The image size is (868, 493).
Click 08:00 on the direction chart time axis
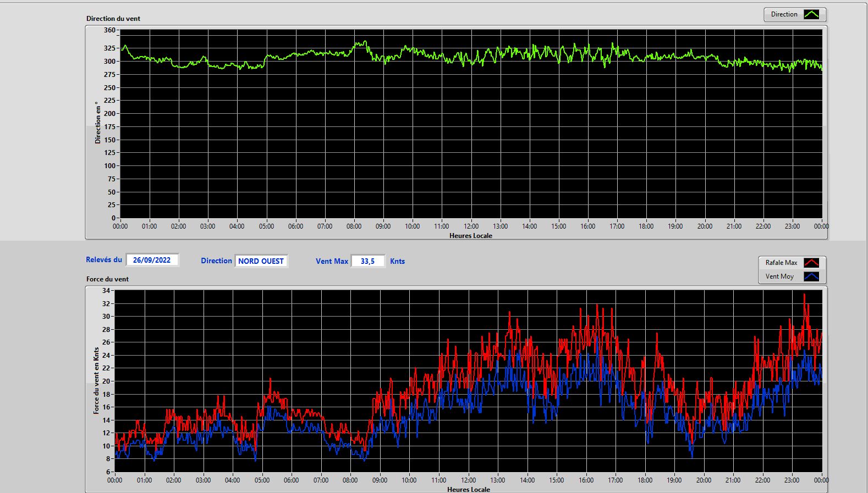pos(354,226)
